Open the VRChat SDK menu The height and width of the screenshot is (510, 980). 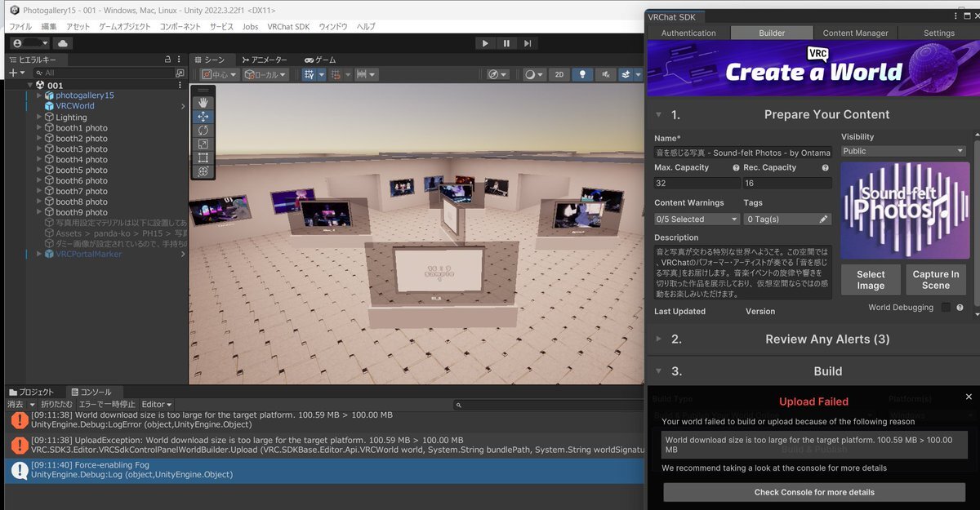point(289,26)
